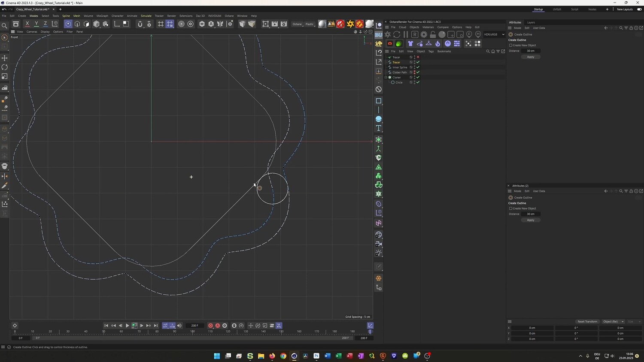Open Windows Start button in taskbar
The width and height of the screenshot is (644, 362).
tap(217, 356)
